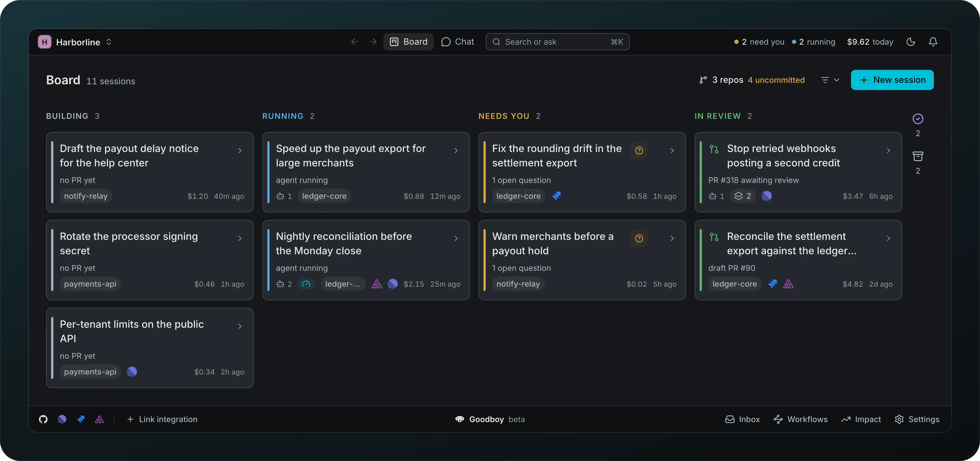The height and width of the screenshot is (461, 980).
Task: Go forward with the right arrow
Action: [x=373, y=42]
